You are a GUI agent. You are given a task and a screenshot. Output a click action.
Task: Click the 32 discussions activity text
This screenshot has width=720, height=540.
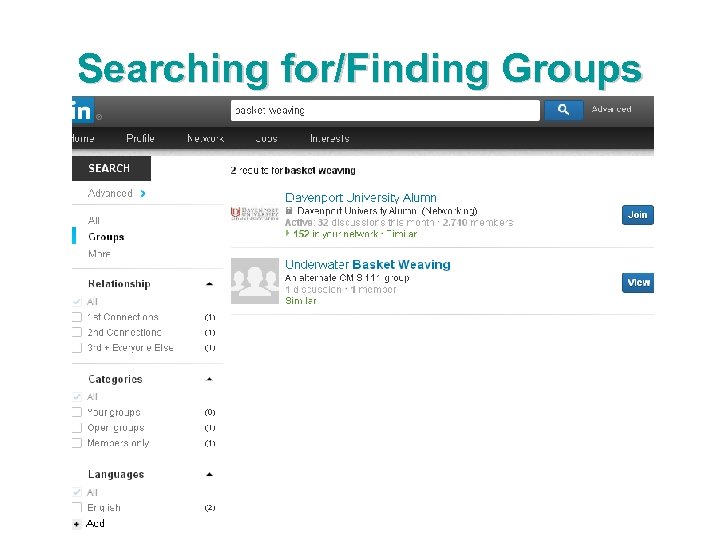point(399,222)
